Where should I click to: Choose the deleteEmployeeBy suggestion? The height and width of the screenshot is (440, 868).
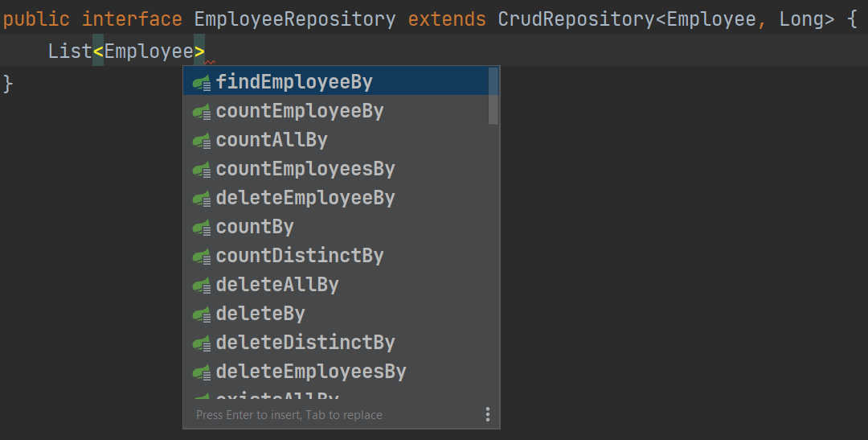click(305, 198)
